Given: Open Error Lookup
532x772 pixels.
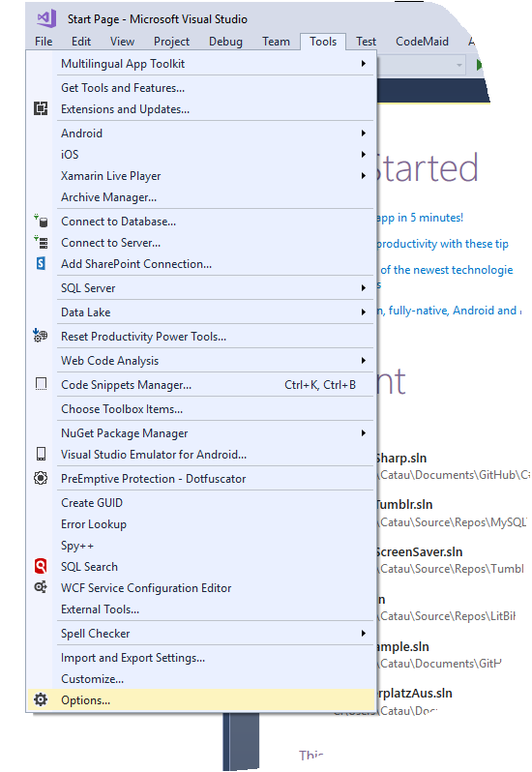Looking at the screenshot, I should tap(202, 524).
